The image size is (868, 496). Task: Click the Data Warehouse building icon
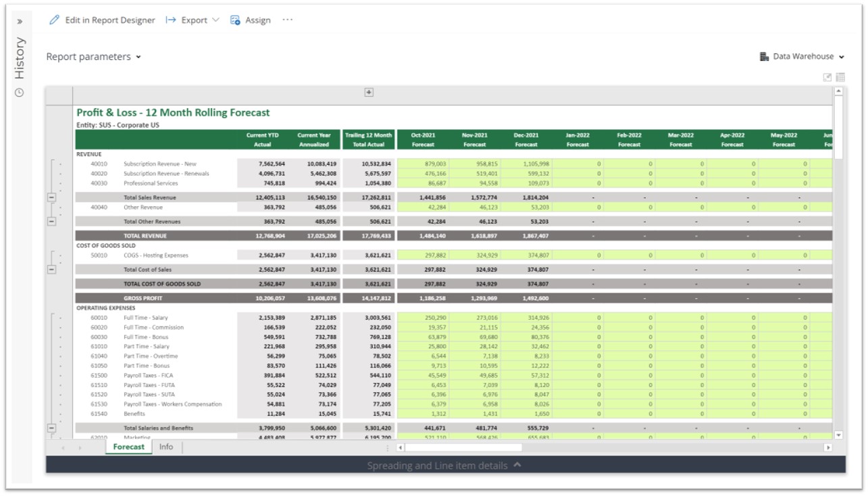[765, 57]
